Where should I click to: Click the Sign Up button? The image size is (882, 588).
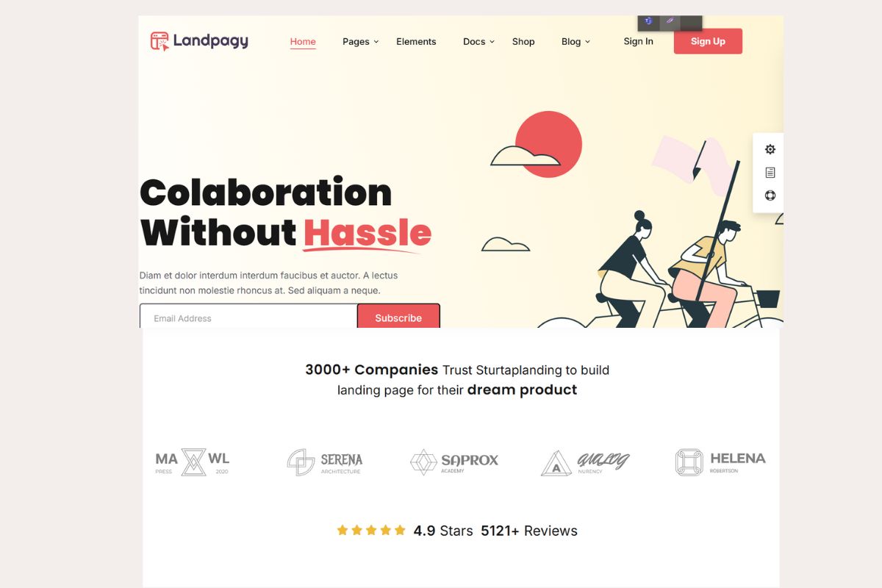pyautogui.click(x=708, y=41)
